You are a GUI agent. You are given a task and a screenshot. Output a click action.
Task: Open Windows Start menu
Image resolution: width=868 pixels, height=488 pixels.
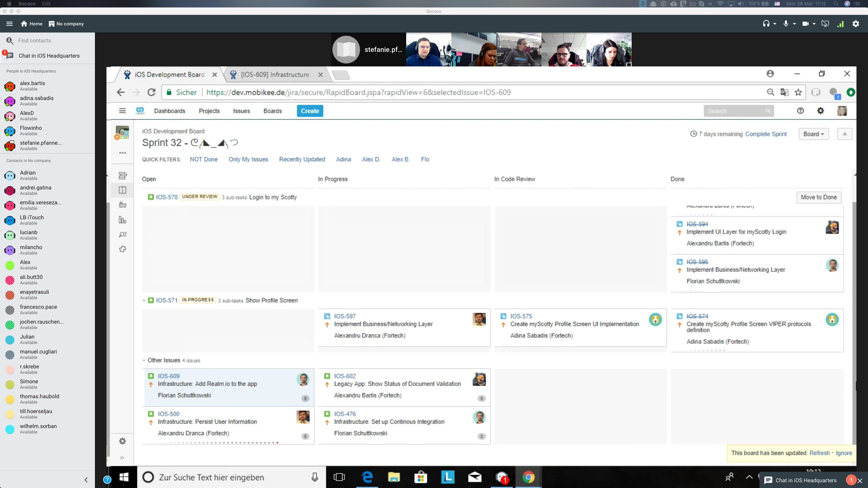124,477
